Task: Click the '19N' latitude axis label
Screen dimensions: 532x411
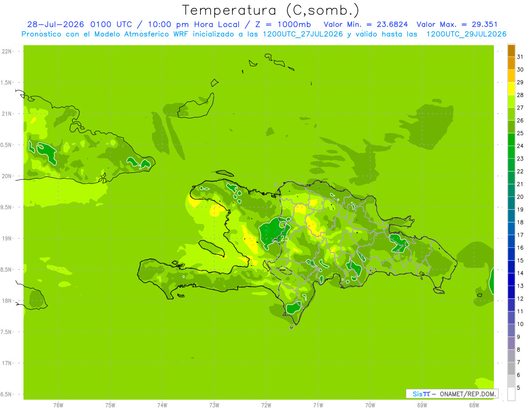Action: [x=7, y=239]
